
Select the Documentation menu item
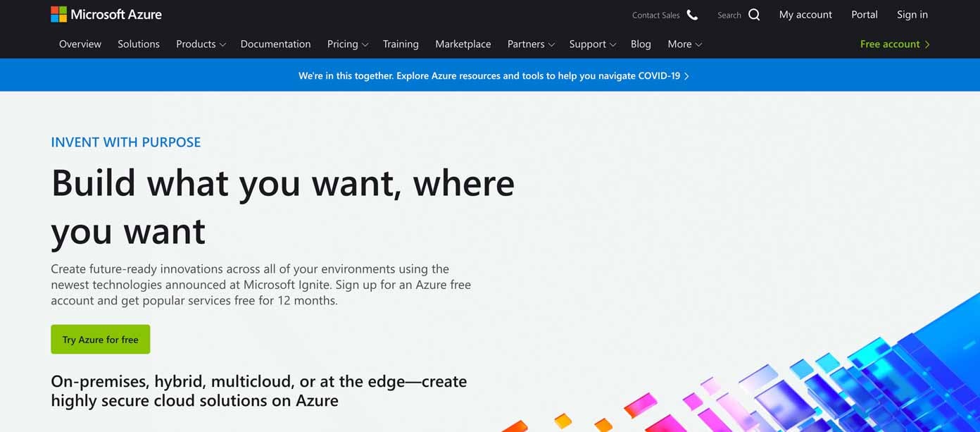click(x=275, y=44)
